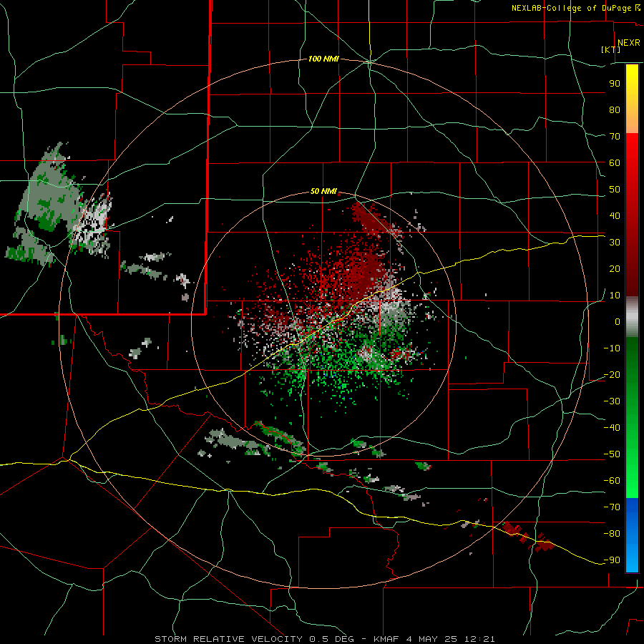644x644 pixels.
Task: Click the -40 value on velocity scale
Action: pyautogui.click(x=612, y=428)
